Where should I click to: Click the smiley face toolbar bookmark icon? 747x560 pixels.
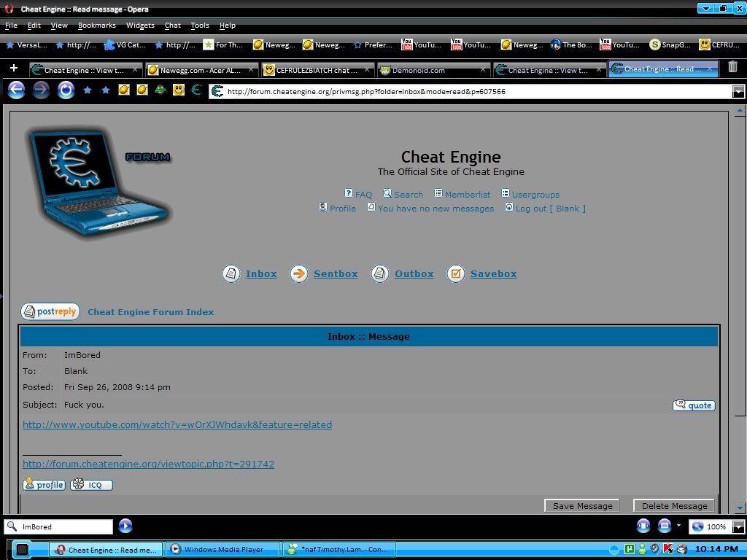coord(178,90)
